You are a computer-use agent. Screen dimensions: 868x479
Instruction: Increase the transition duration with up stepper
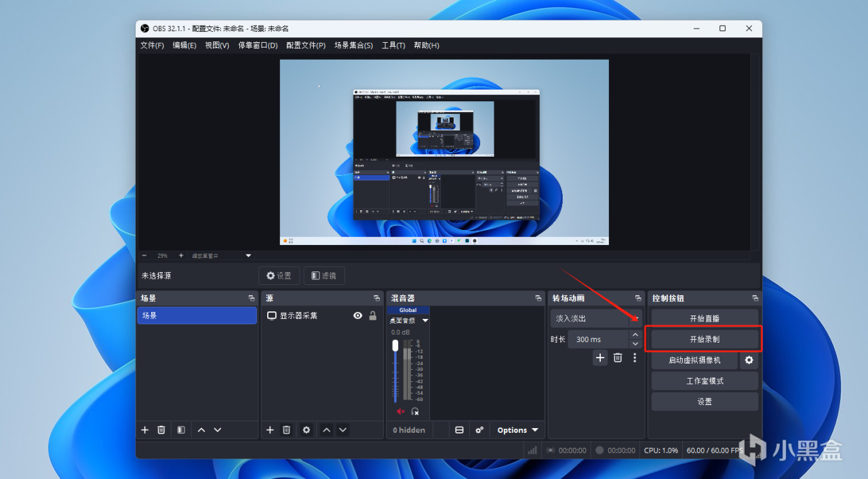pyautogui.click(x=635, y=334)
